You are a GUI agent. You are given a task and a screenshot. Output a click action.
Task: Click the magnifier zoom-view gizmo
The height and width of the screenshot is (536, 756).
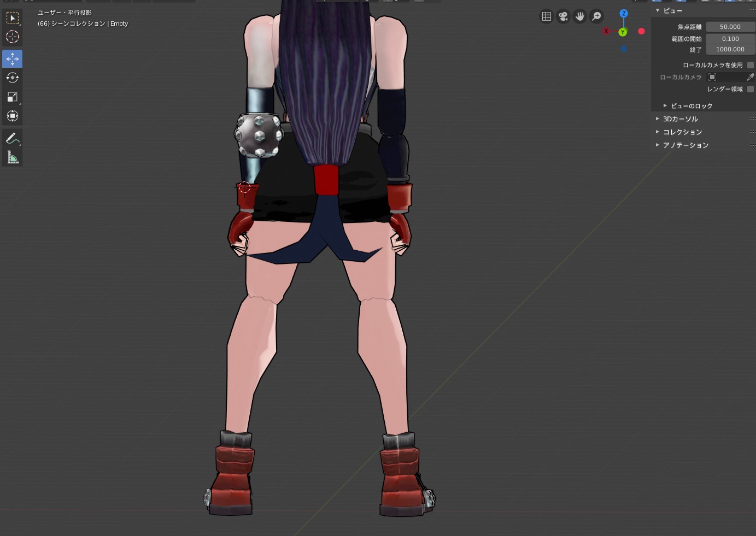pyautogui.click(x=596, y=16)
